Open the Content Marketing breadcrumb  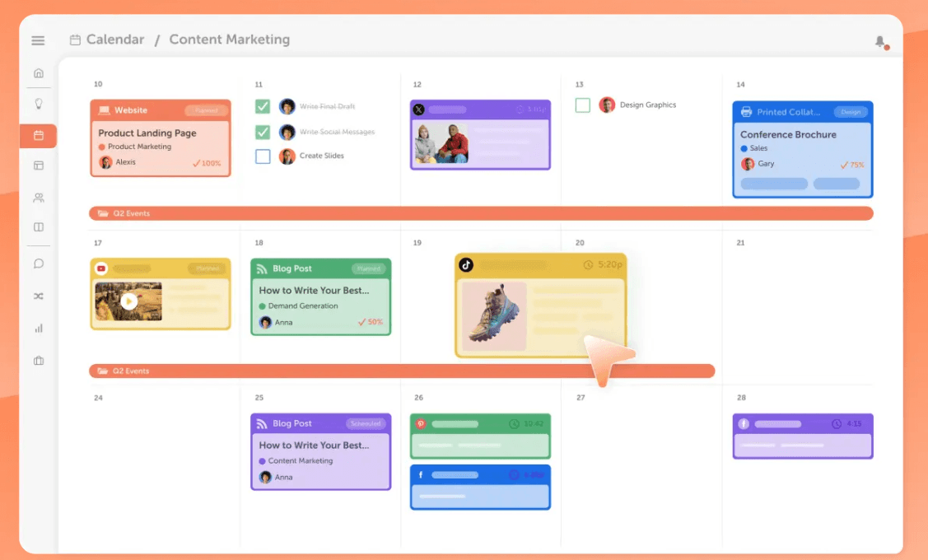point(229,39)
